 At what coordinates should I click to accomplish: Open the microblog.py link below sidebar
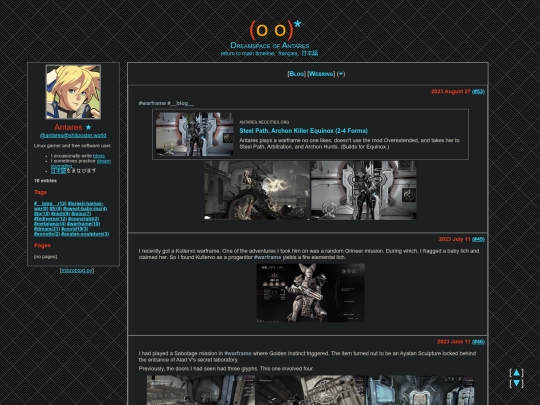(x=77, y=270)
